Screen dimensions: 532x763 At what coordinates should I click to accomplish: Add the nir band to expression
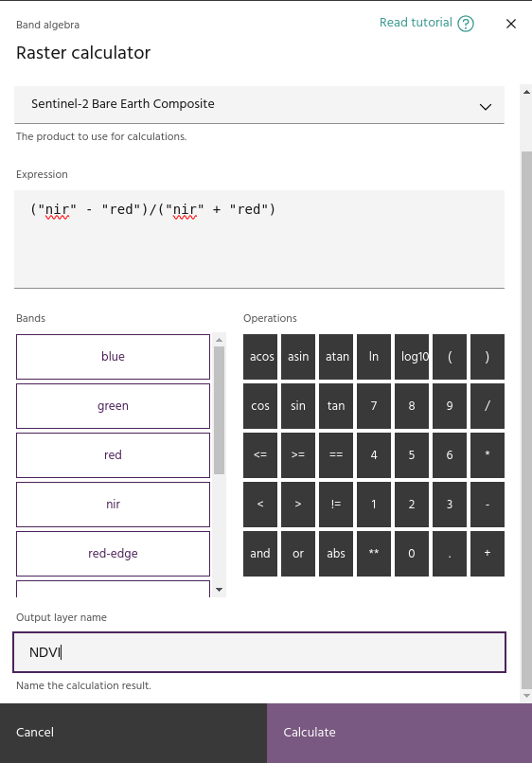coord(113,505)
